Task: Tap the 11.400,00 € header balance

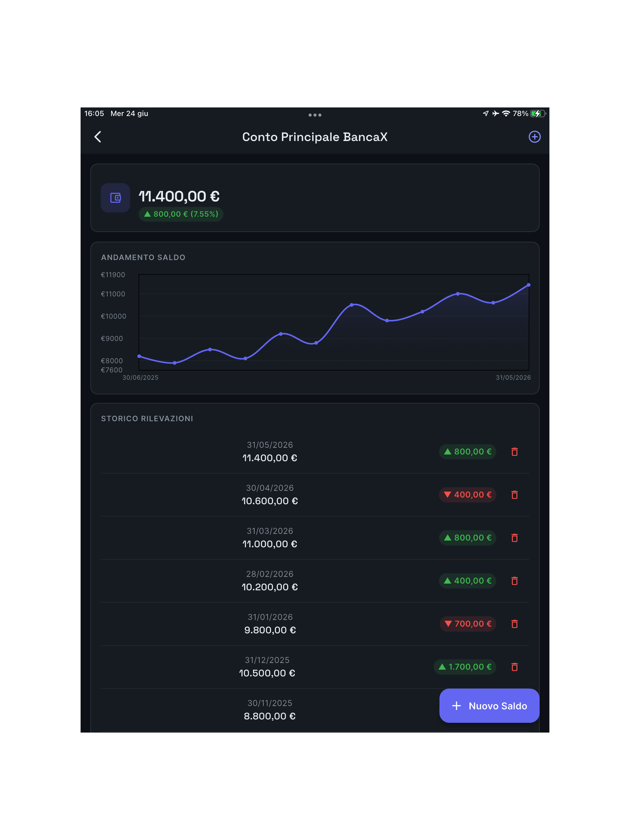Action: click(179, 196)
